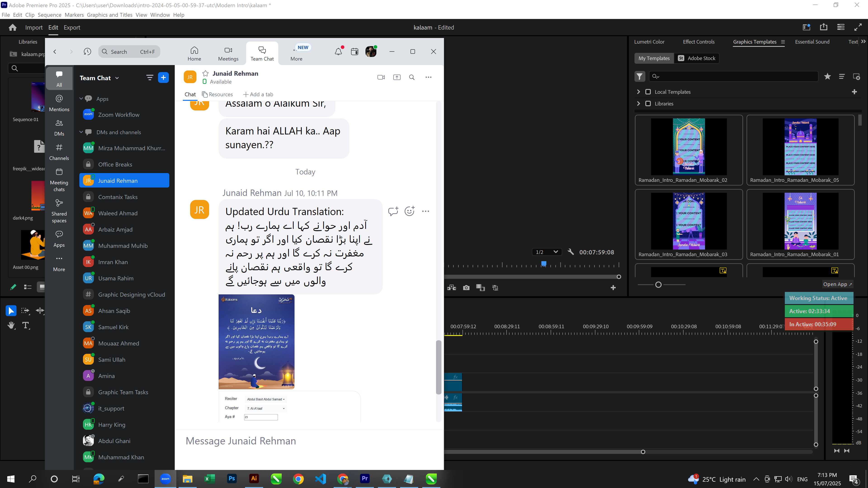This screenshot has width=868, height=488.
Task: Start a video call with Junaid Rehman
Action: pos(381,77)
